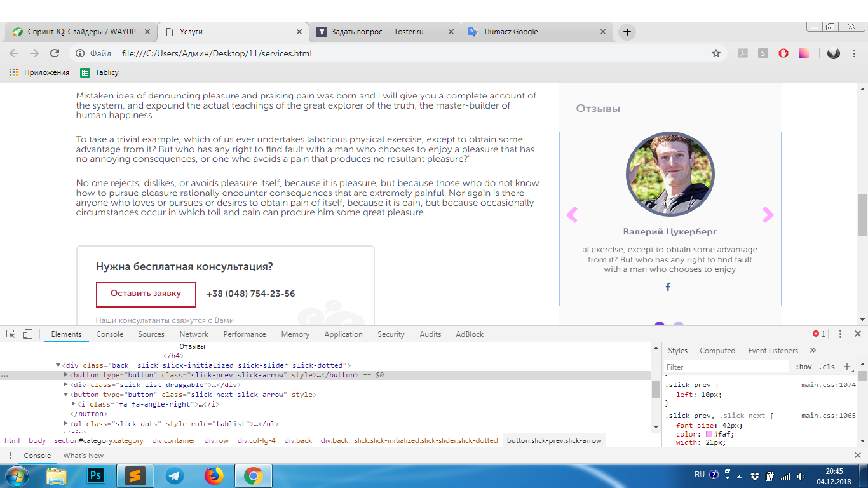
Task: Open the red stop-hand AdBlock extension
Action: point(783,53)
